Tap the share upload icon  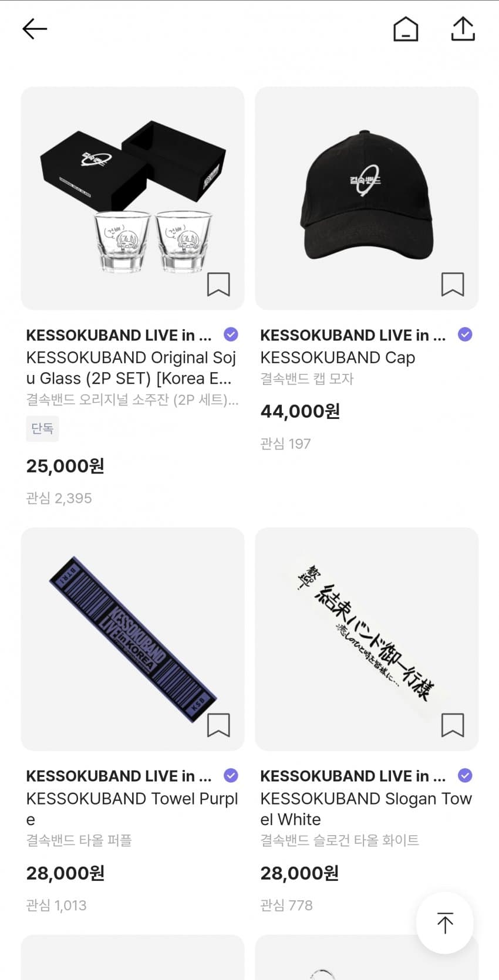(x=463, y=29)
